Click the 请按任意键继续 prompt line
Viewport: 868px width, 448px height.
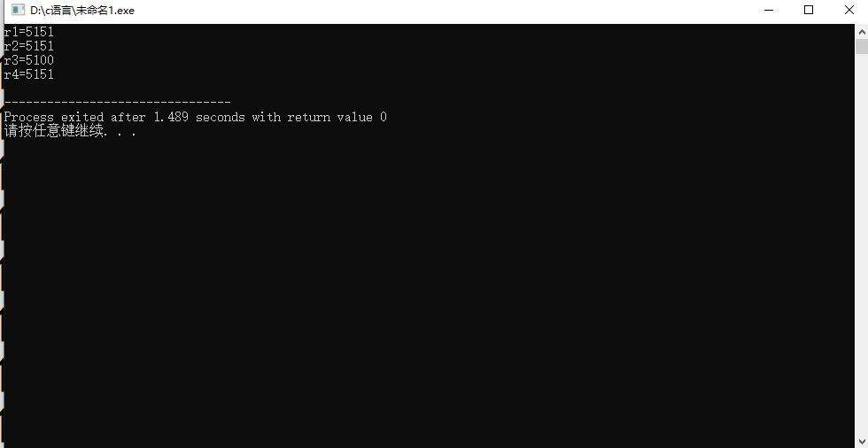[x=70, y=132]
